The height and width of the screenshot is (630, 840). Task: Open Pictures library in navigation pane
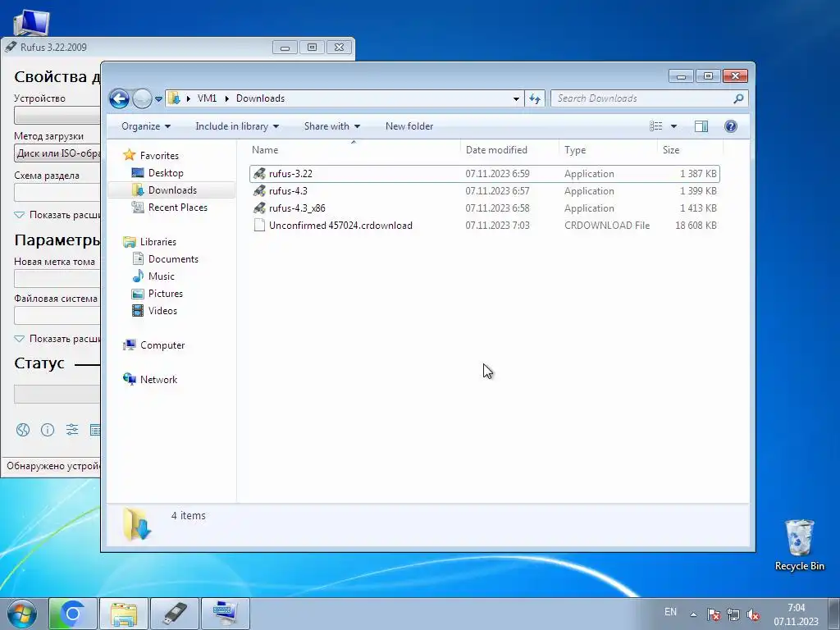166,293
